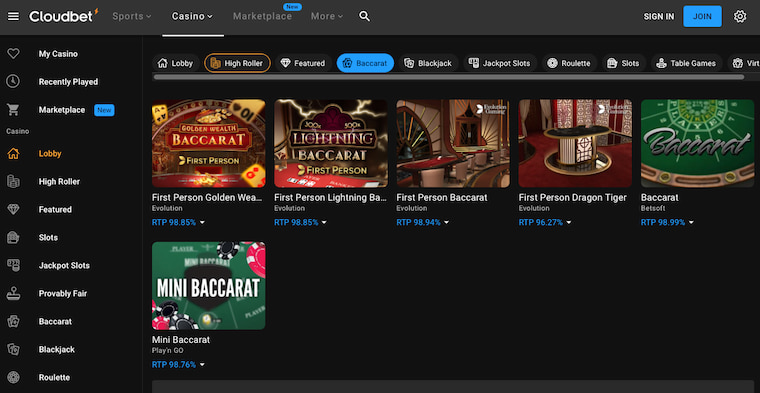Image resolution: width=760 pixels, height=393 pixels.
Task: Open the hamburger menu icon
Action: (x=14, y=16)
